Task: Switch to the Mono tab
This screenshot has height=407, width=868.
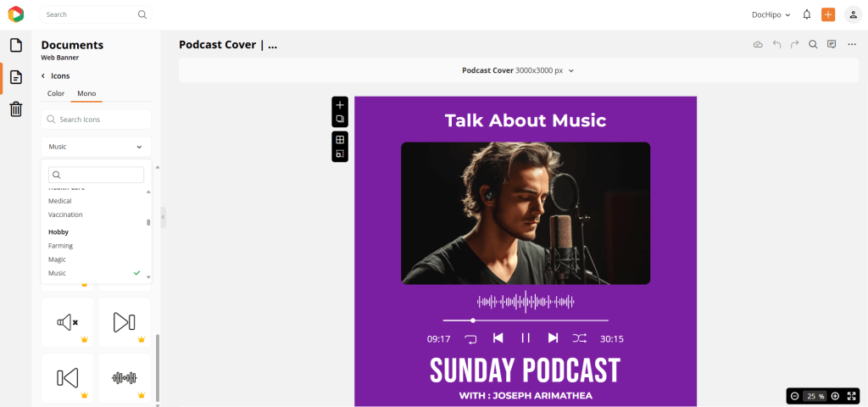Action: pyautogui.click(x=86, y=93)
